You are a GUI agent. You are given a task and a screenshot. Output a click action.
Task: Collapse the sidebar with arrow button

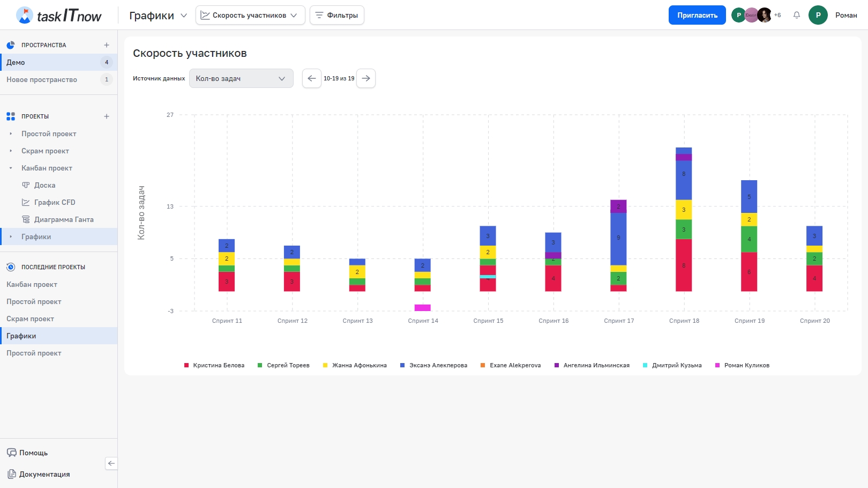click(111, 463)
